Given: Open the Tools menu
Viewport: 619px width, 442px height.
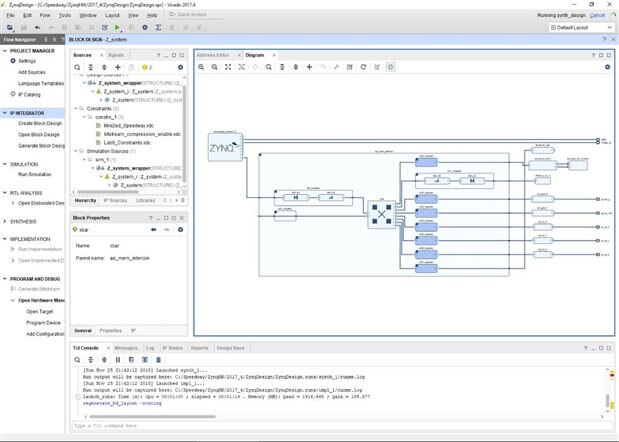Looking at the screenshot, I should click(65, 16).
